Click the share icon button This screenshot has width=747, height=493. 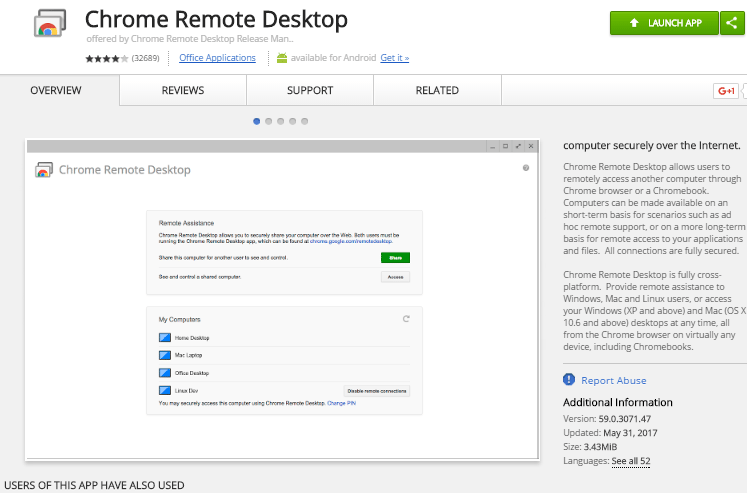coord(732,23)
